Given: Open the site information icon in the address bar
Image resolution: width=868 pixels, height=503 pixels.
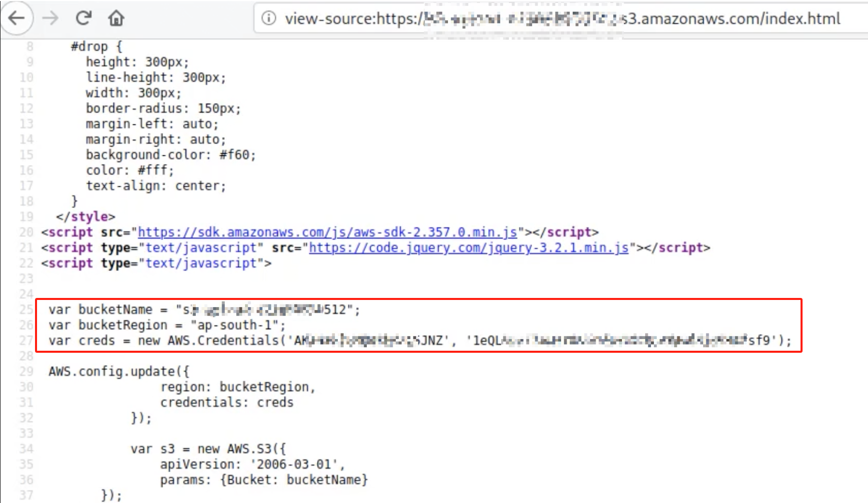Looking at the screenshot, I should tap(269, 19).
